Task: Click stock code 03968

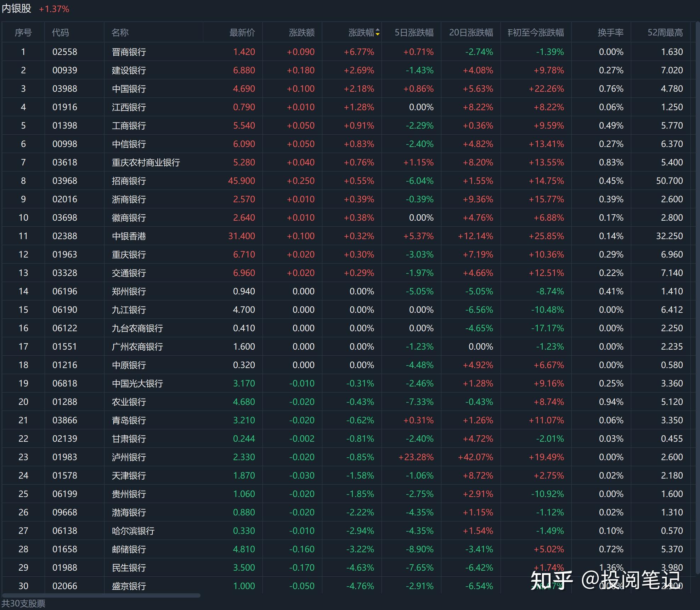Action: (65, 181)
